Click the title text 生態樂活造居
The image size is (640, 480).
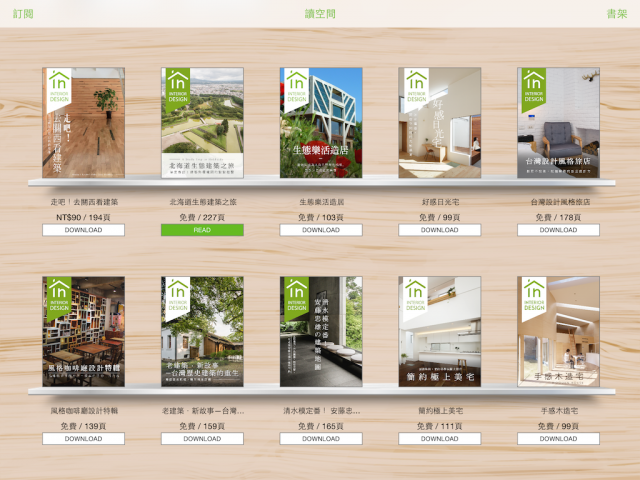pos(322,202)
